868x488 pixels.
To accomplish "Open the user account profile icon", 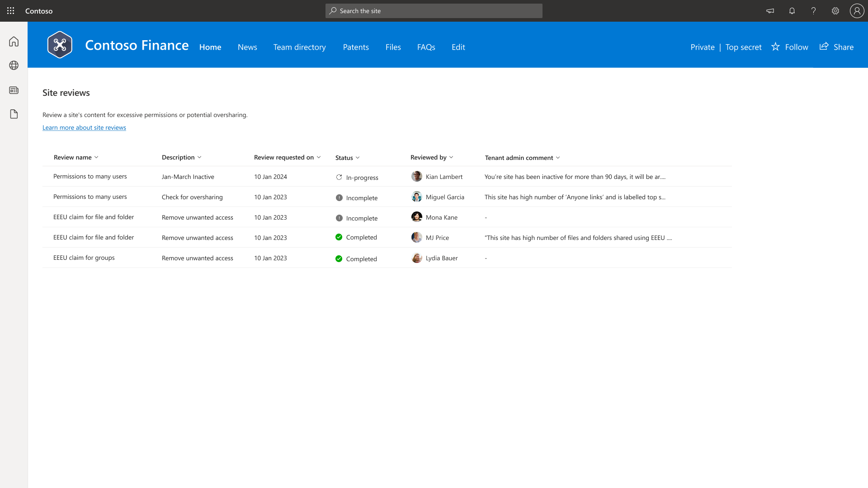I will pyautogui.click(x=857, y=11).
